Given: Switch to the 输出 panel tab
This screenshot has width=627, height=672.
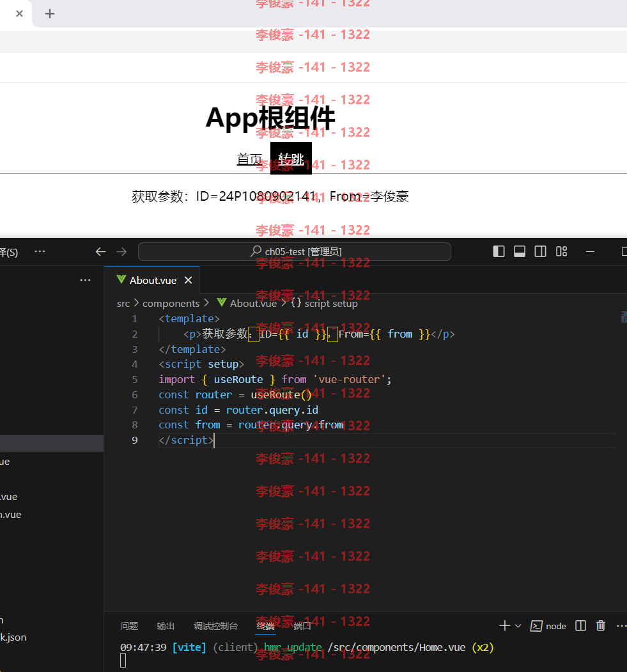Looking at the screenshot, I should tap(166, 626).
